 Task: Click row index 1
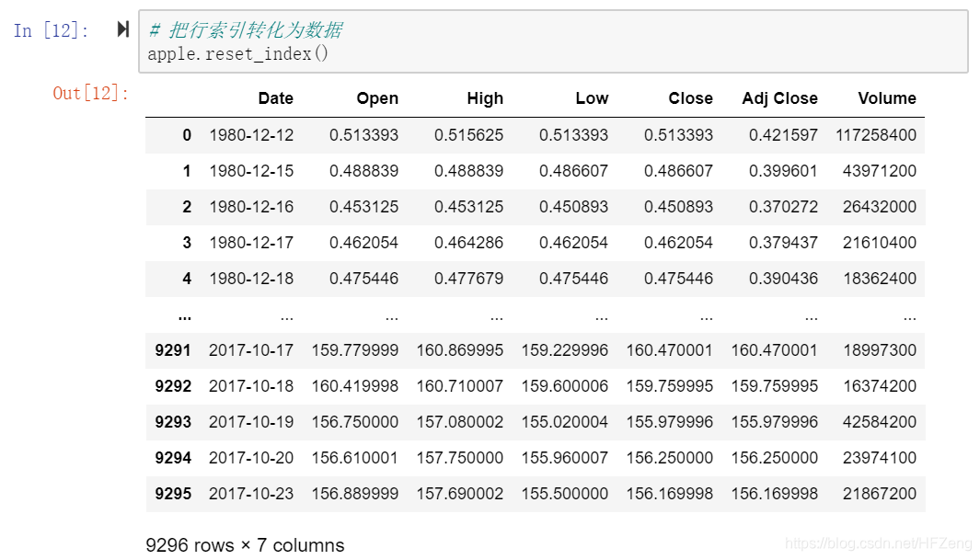pos(187,170)
